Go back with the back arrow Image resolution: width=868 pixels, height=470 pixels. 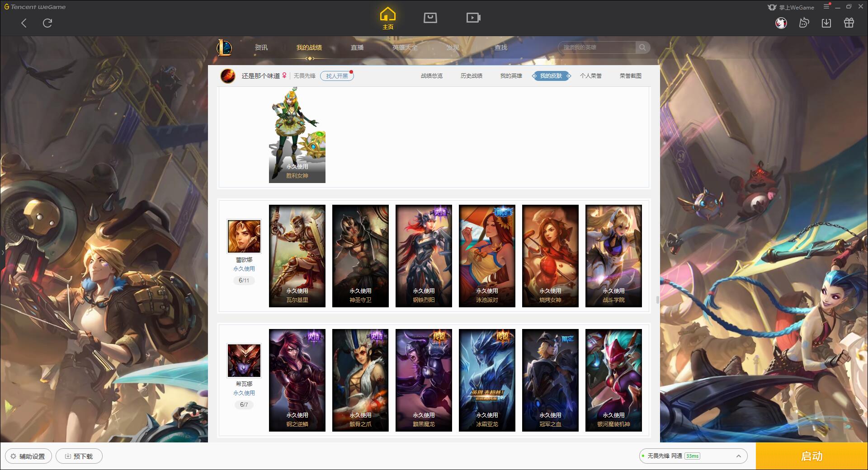pos(24,23)
